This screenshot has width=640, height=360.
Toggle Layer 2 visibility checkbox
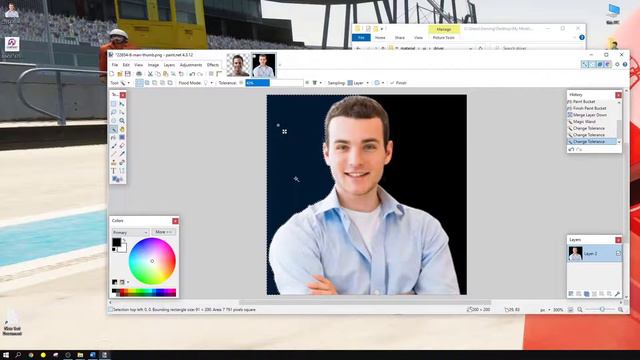tap(618, 253)
